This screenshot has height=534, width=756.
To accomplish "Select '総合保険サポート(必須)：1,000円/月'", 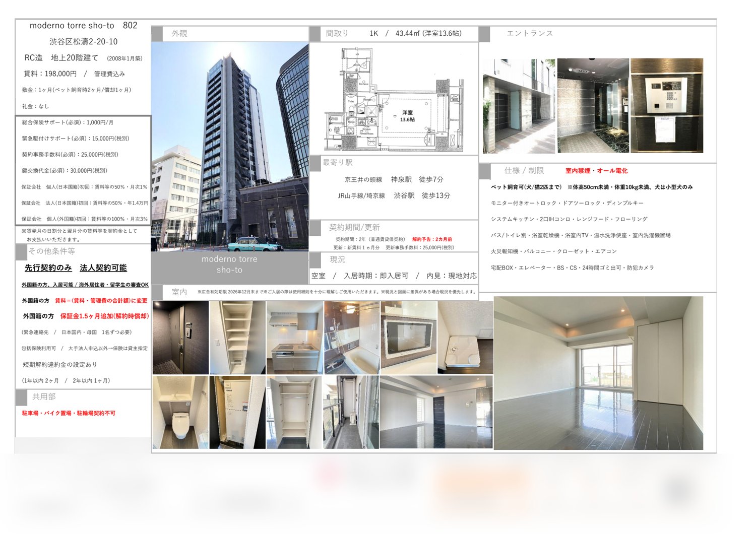I will pos(68,122).
